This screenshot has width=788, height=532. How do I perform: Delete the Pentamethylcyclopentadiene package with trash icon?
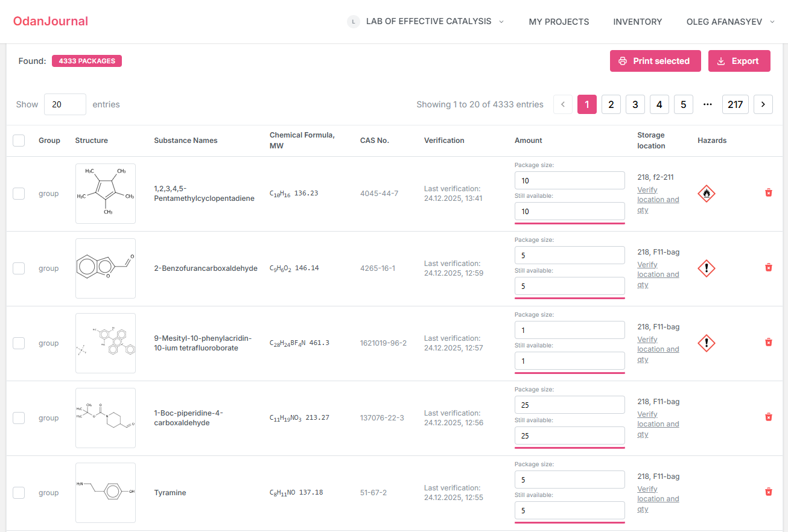pyautogui.click(x=768, y=192)
